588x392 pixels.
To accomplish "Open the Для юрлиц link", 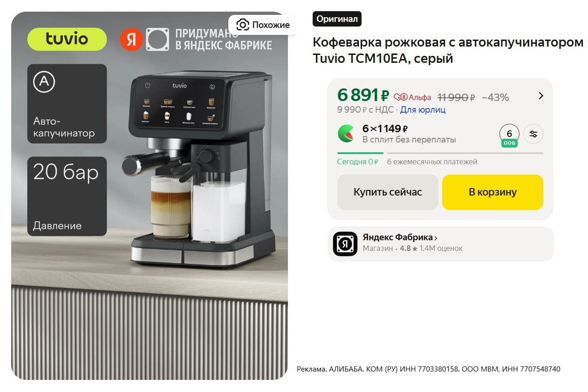I will [423, 110].
